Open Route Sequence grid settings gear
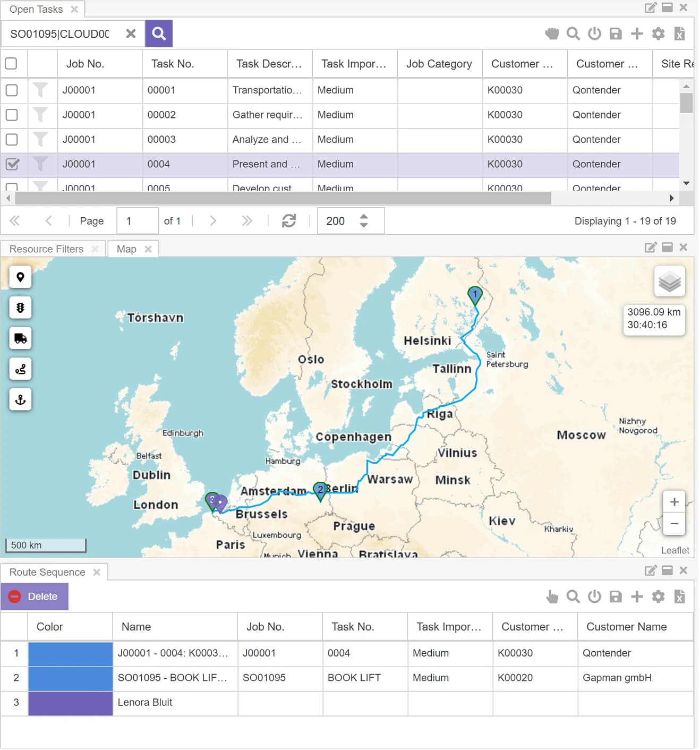This screenshot has width=700, height=750. tap(659, 598)
